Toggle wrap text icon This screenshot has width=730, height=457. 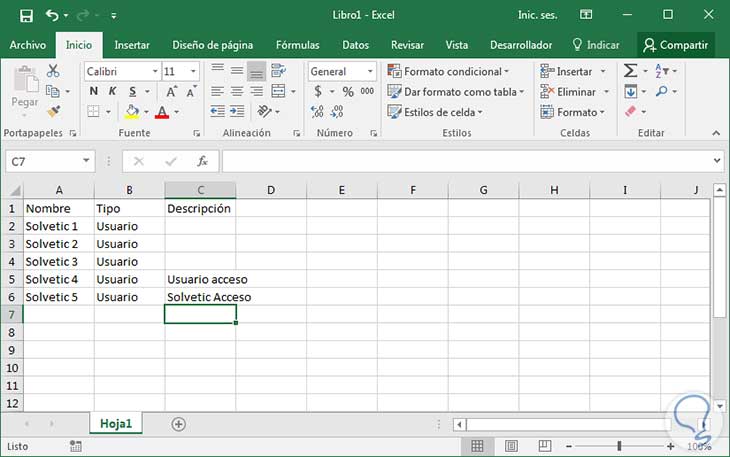coord(278,71)
